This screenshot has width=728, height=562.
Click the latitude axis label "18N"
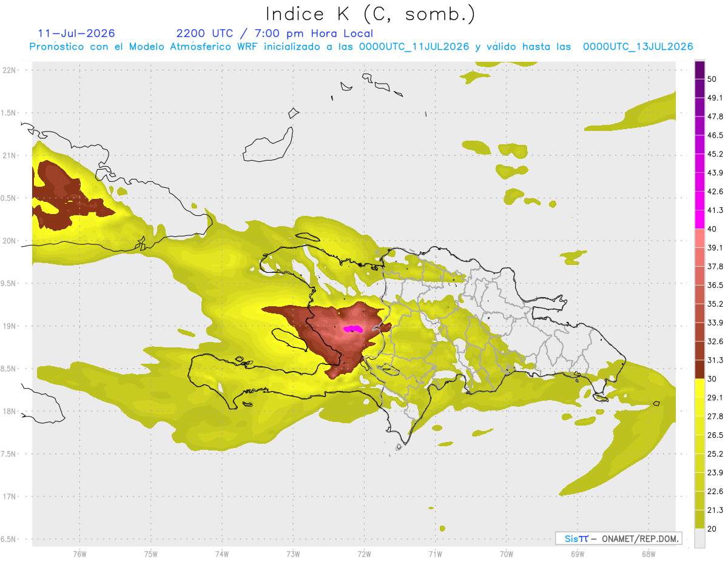point(9,411)
